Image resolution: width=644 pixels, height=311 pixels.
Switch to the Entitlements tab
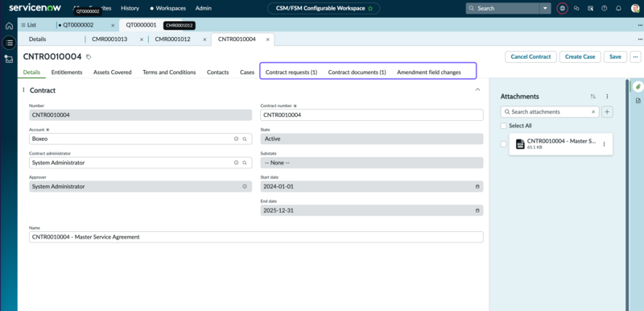[67, 73]
